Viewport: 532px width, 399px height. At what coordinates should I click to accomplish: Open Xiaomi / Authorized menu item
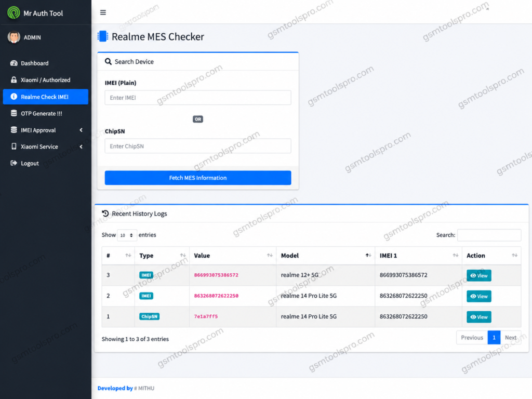(x=46, y=79)
